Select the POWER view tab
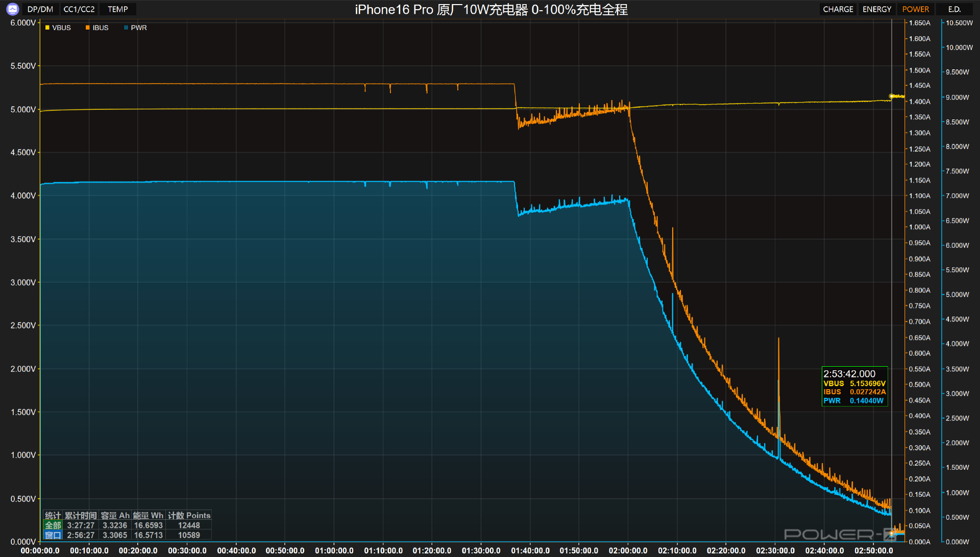 point(916,9)
